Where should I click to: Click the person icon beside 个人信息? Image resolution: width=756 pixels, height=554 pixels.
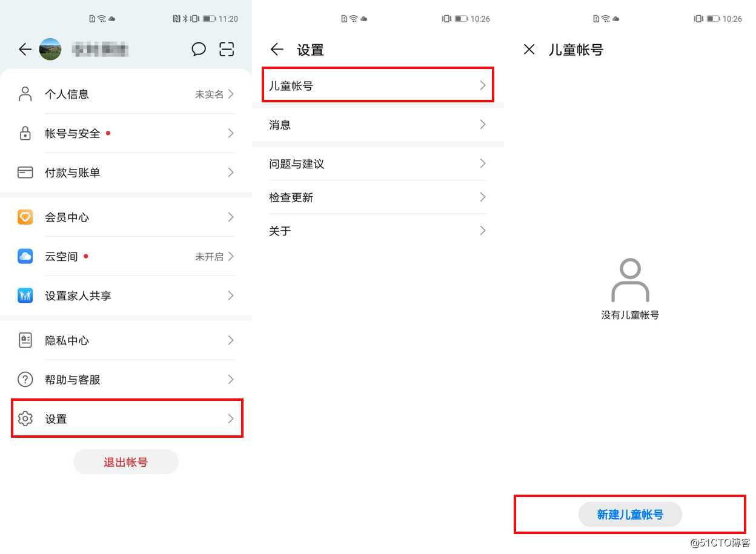(25, 94)
